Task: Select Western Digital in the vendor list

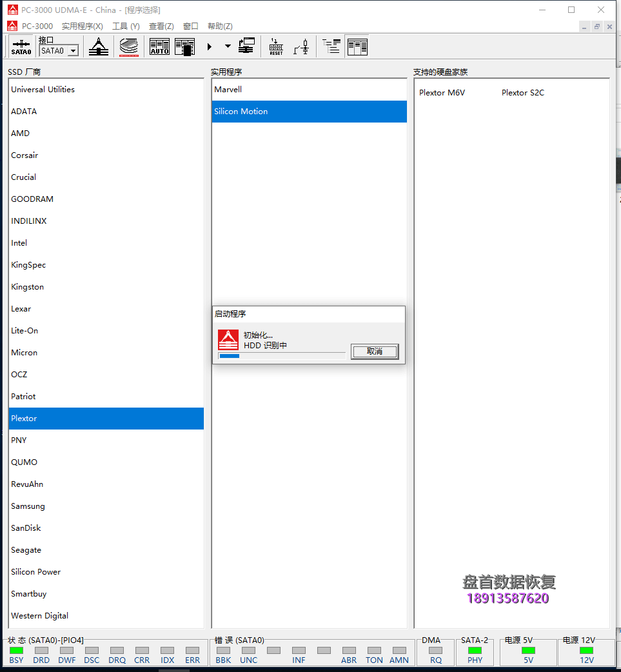Action: click(x=106, y=615)
